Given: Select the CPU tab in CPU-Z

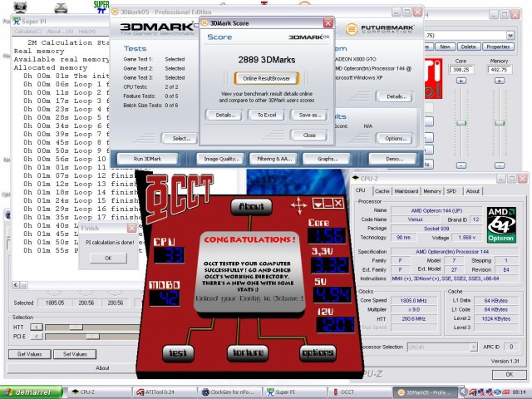Looking at the screenshot, I should [360, 190].
